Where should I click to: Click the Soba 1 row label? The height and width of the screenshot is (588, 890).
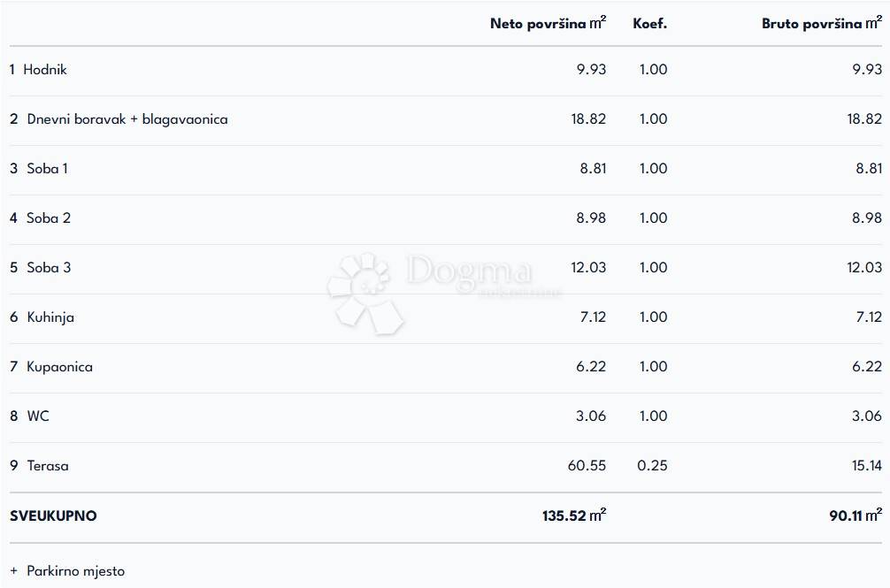click(x=47, y=169)
